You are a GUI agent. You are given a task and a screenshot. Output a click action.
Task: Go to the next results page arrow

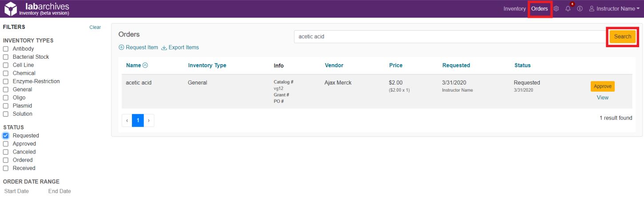[149, 121]
